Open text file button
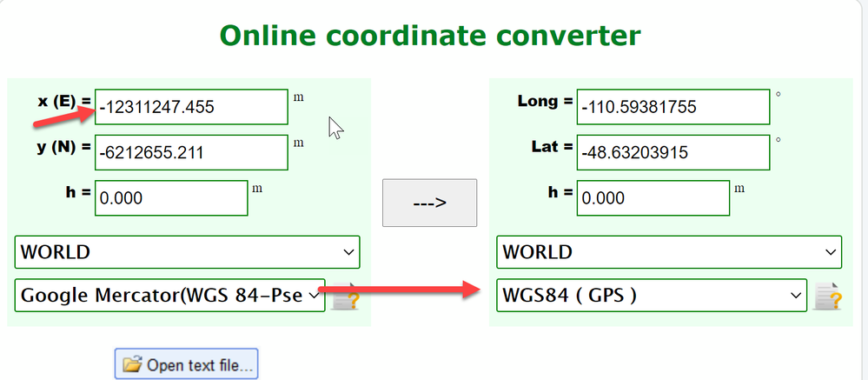Viewport: 868px width, 380px height. coord(187,364)
